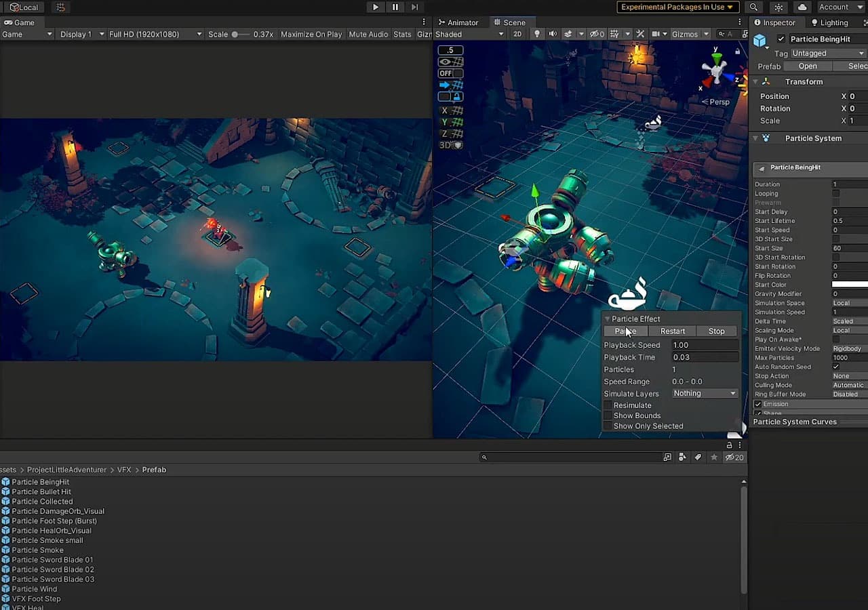The width and height of the screenshot is (868, 610).
Task: Restart the particle effect
Action: 673,331
